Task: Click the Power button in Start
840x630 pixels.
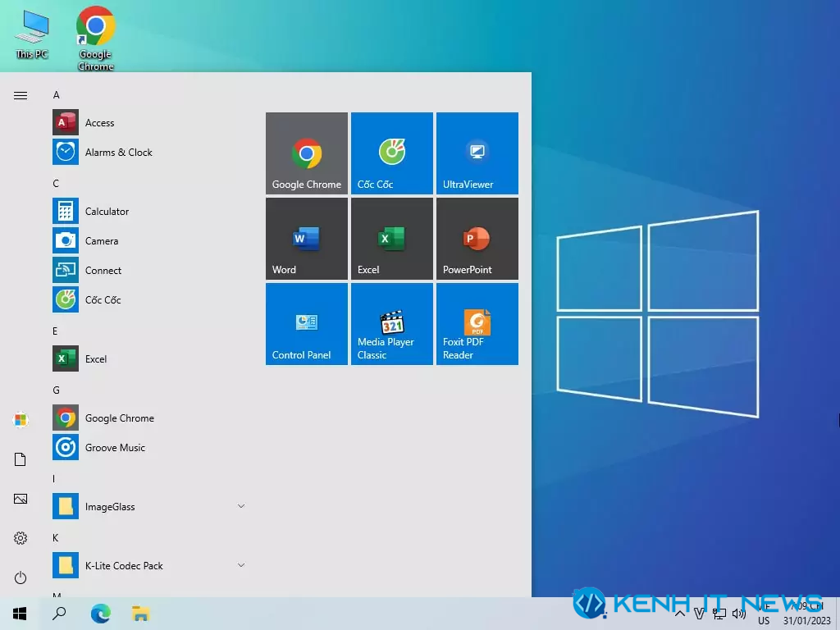Action: coord(21,577)
